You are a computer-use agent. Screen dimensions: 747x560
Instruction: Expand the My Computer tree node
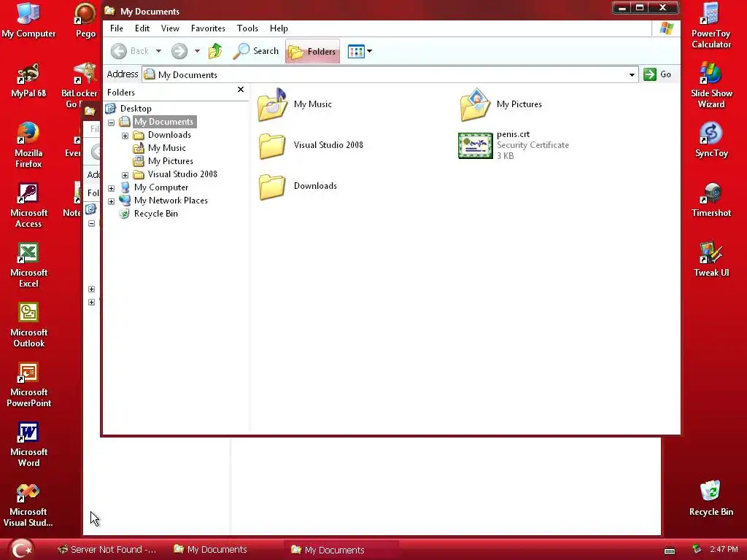pos(111,188)
